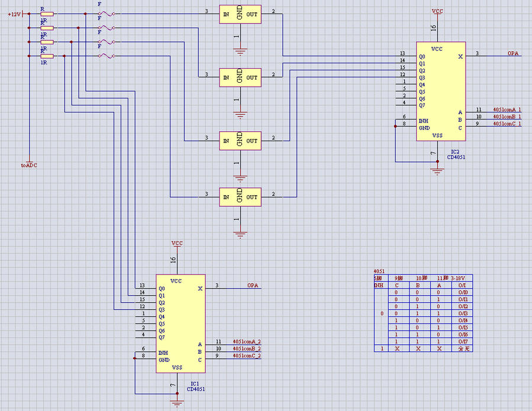This screenshot has height=411, width=532.
Task: Select the regulator block driving IC2 pin Q0
Action: [x=240, y=14]
